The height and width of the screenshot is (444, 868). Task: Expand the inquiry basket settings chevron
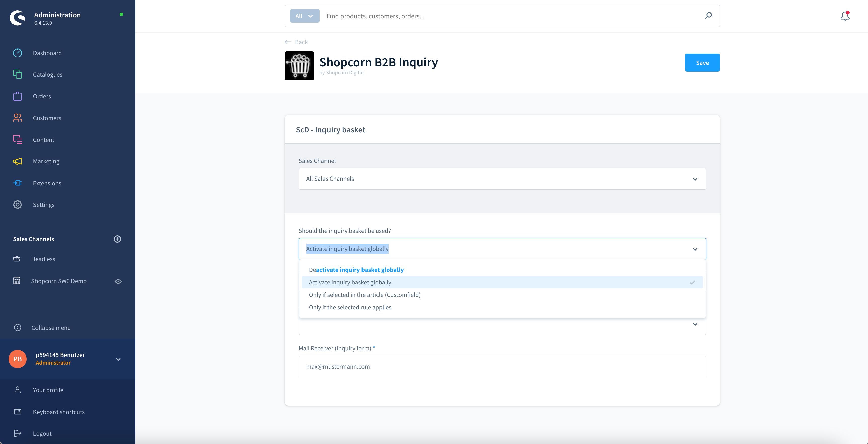pos(695,325)
